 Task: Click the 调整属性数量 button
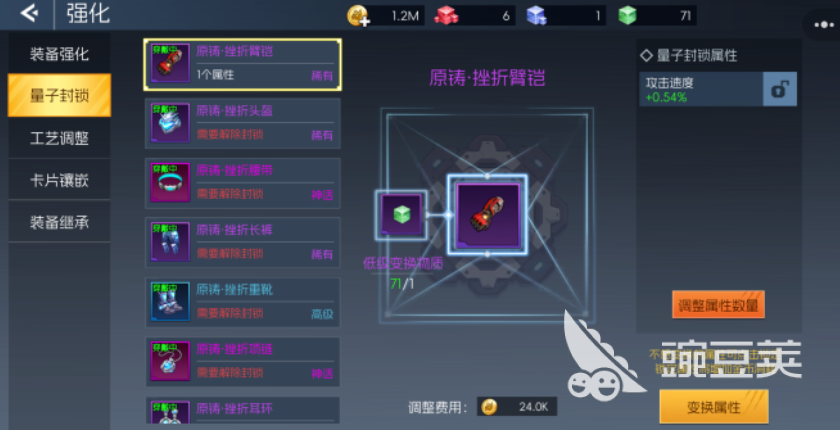coord(718,305)
